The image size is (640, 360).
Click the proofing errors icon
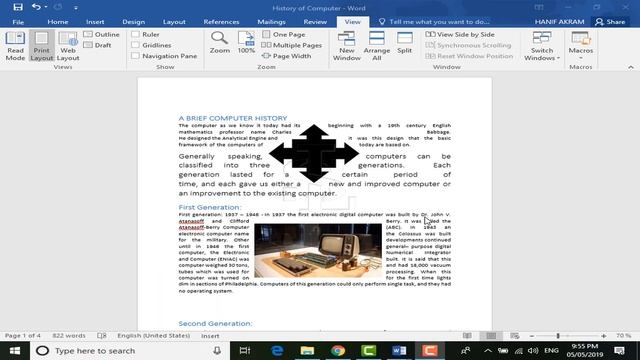[102, 336]
